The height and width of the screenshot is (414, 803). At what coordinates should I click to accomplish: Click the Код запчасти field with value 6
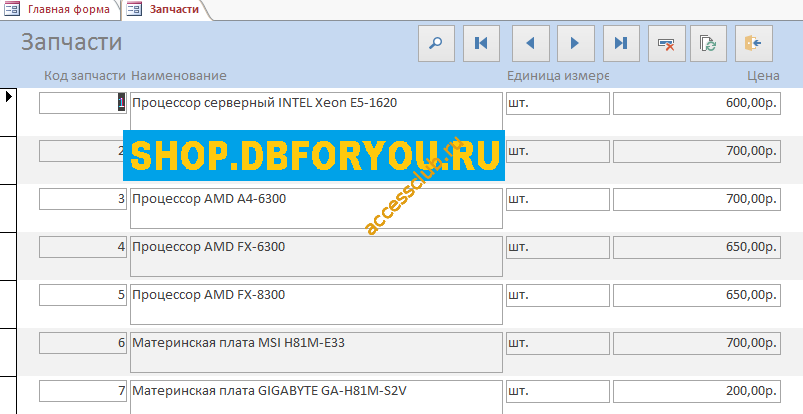[83, 343]
